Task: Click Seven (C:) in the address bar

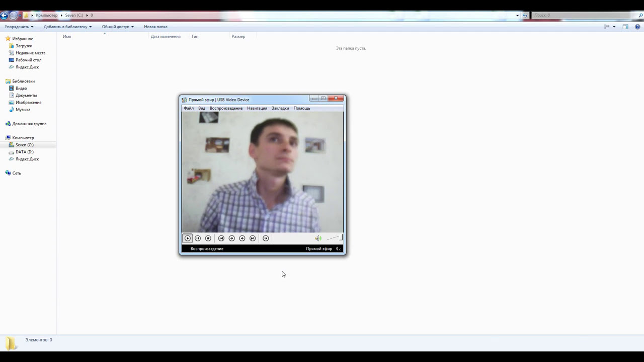Action: tap(74, 16)
